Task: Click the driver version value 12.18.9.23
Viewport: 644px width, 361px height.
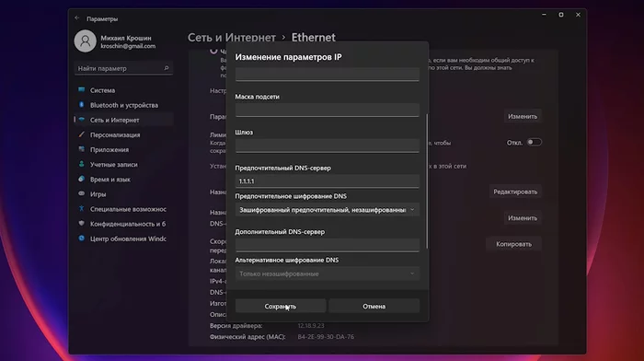Action: click(311, 325)
